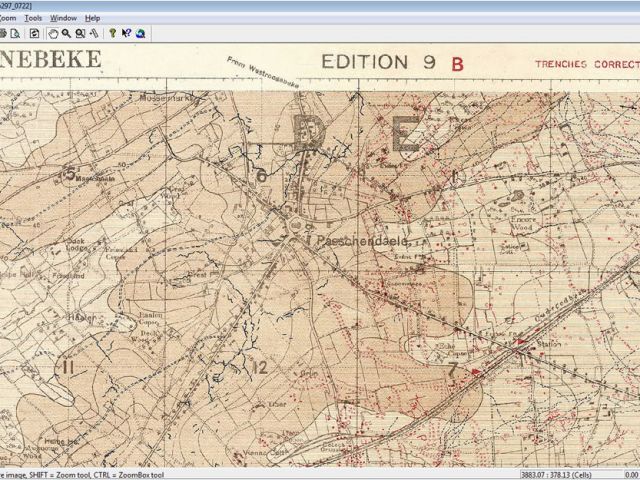
Task: Select the ruler measure tool
Action: [x=94, y=33]
